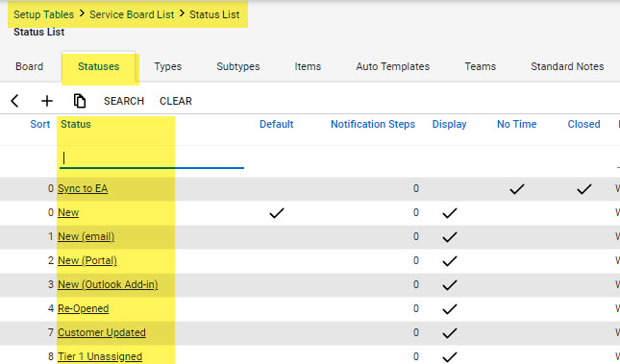The width and height of the screenshot is (620, 364).
Task: Open the Teams tab
Action: click(x=480, y=66)
